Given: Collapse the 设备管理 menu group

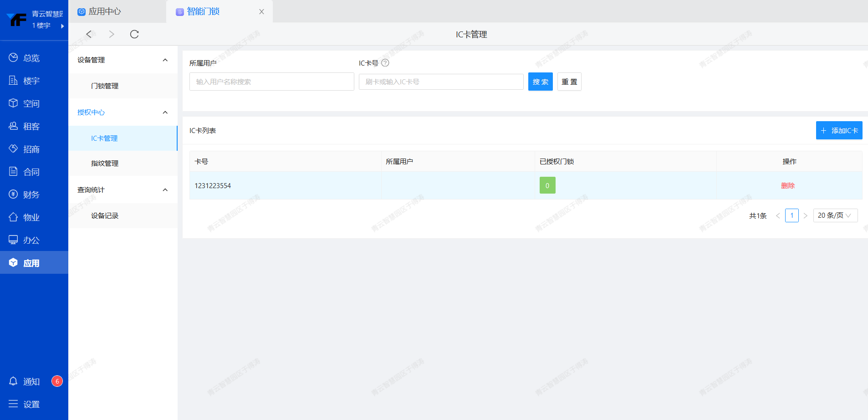Looking at the screenshot, I should [x=165, y=60].
